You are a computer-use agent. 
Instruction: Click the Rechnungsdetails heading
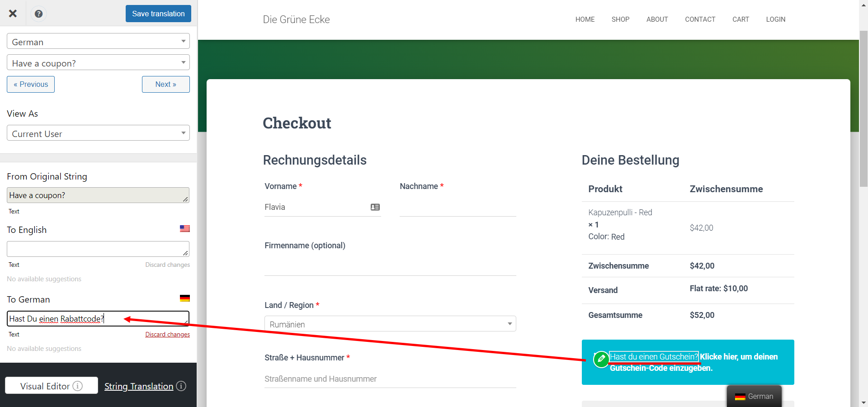[x=315, y=160]
